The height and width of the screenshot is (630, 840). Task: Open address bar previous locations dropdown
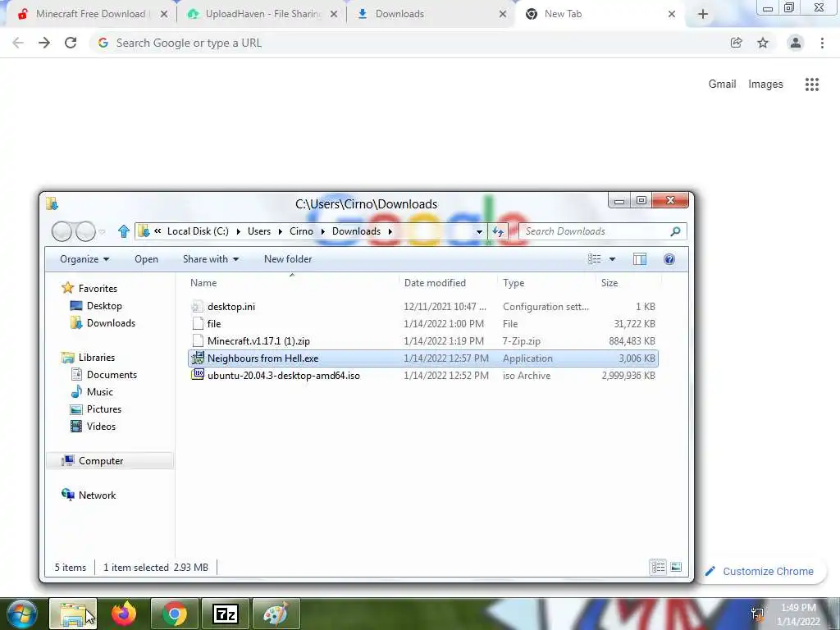[x=479, y=231]
